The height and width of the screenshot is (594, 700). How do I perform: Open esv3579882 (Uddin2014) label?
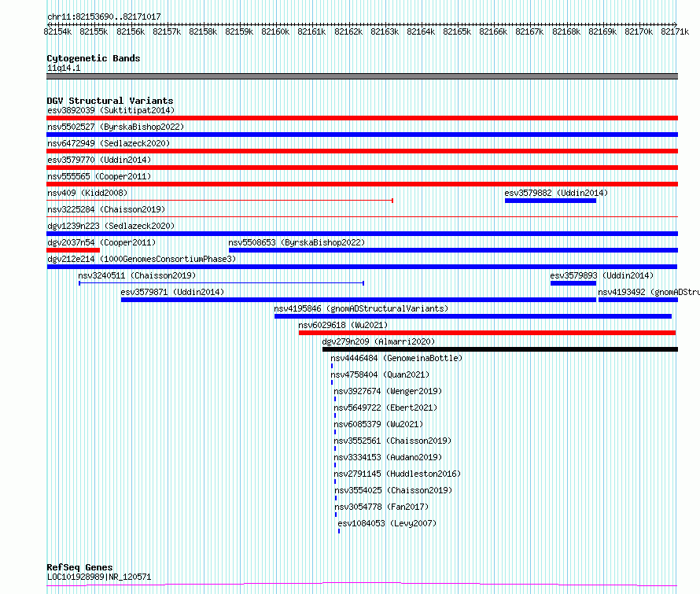pos(556,193)
